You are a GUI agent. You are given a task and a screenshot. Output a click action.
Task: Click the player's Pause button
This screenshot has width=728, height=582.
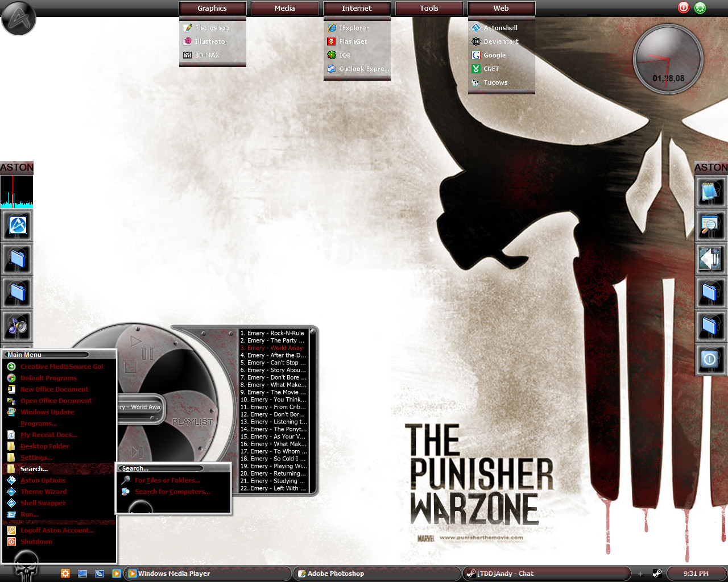[x=148, y=354]
